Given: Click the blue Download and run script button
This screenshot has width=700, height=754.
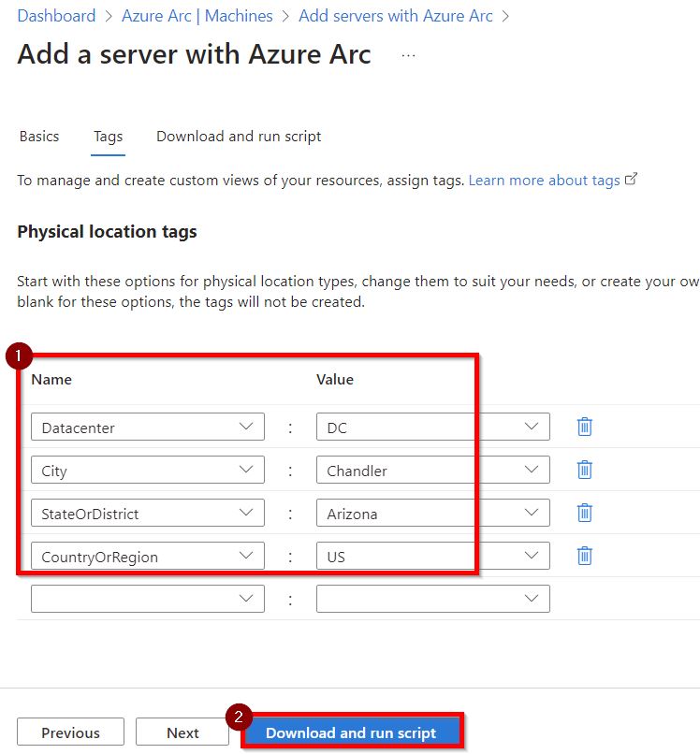Looking at the screenshot, I should (351, 732).
